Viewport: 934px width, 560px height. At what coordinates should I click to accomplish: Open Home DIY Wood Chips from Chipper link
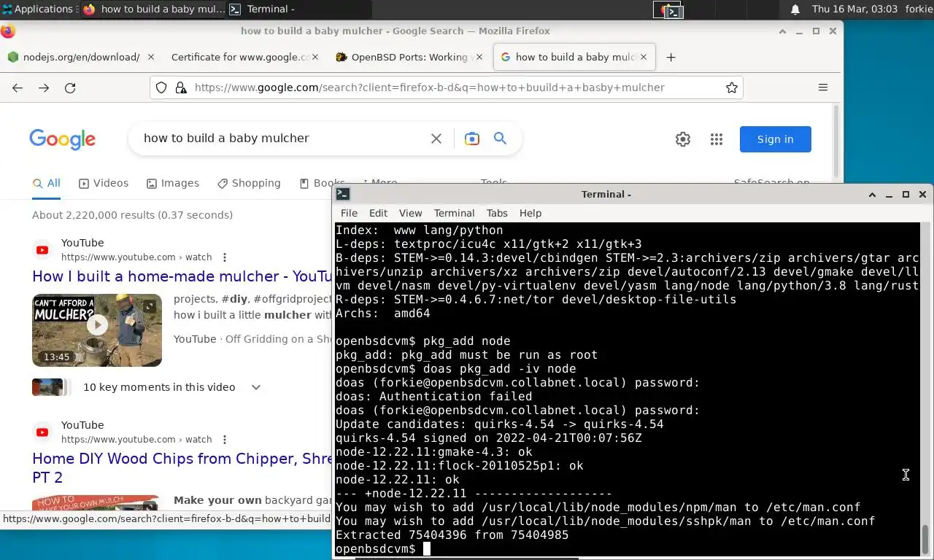[x=182, y=459]
